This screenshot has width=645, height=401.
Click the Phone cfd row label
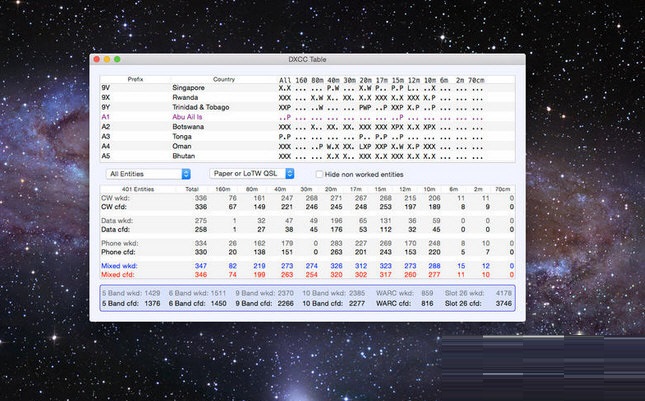click(x=118, y=252)
